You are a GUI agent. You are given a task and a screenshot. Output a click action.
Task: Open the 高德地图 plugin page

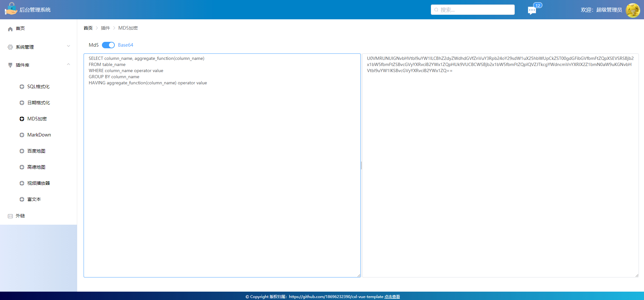(x=39, y=167)
